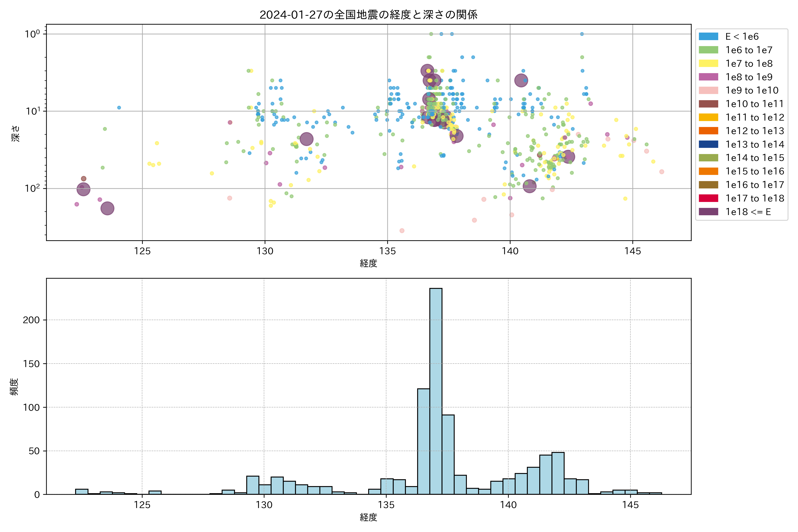Click the dark blue 1e13 to 1e14 swatch
The width and height of the screenshot is (798, 532).
point(708,144)
